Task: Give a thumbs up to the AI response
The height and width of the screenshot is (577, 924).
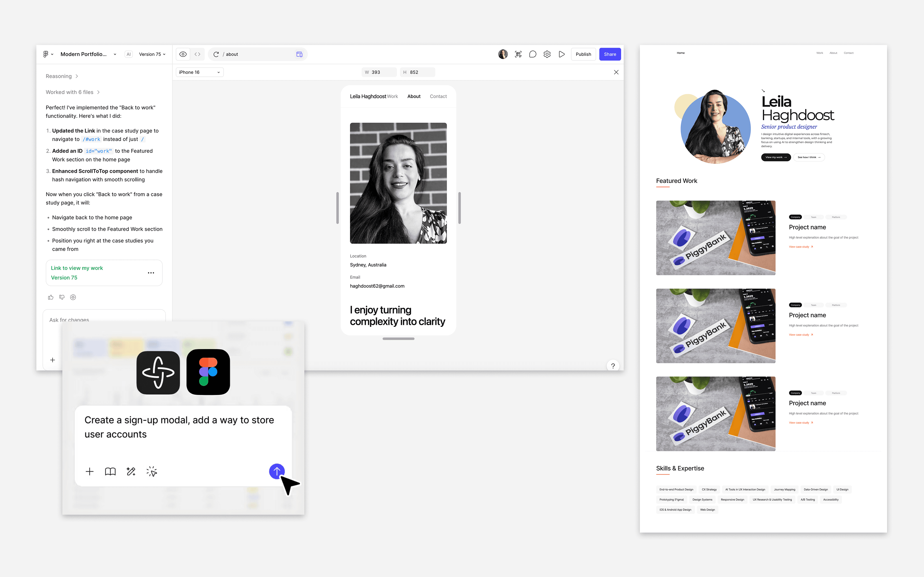Action: point(51,297)
